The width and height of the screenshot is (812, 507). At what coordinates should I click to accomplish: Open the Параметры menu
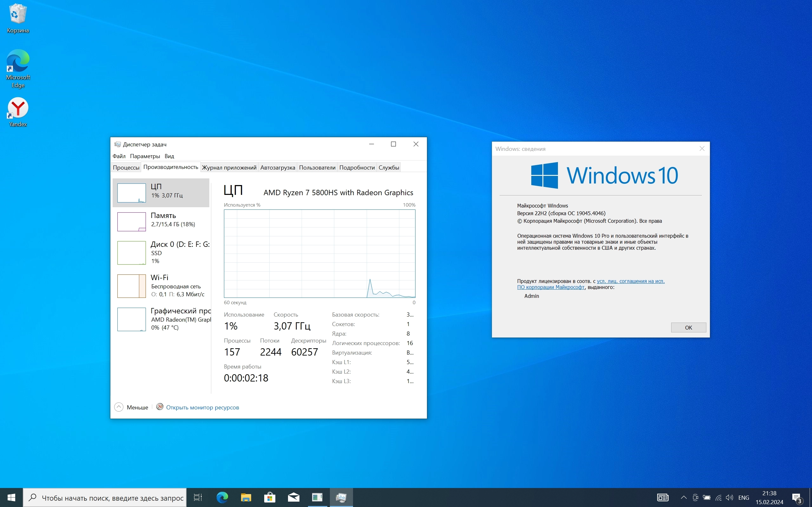click(x=145, y=156)
